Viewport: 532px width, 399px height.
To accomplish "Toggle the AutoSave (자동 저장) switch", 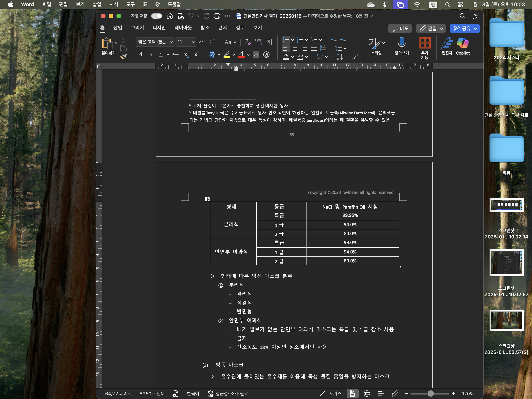I will [x=156, y=16].
